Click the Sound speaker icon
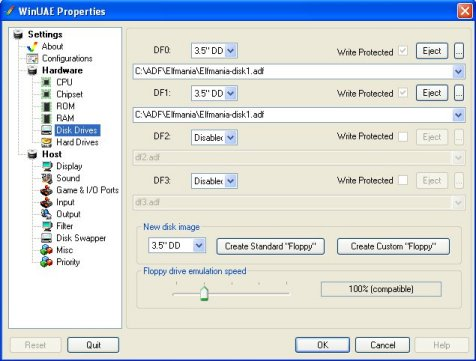Viewport: 476px width, 361px height. (47, 178)
